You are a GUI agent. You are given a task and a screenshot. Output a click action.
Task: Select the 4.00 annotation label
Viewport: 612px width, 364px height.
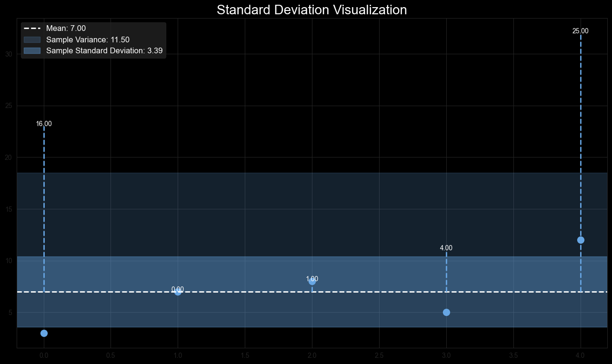(447, 248)
